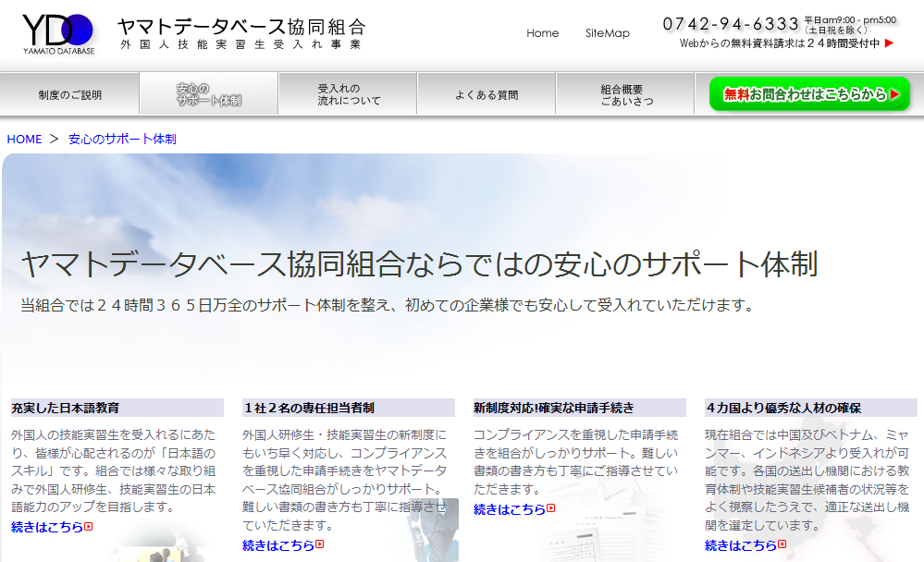
Task: Go to the Home link in the header
Action: tap(542, 33)
